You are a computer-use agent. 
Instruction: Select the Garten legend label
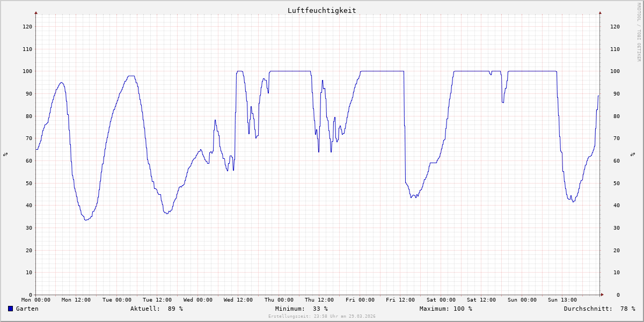tap(27, 309)
